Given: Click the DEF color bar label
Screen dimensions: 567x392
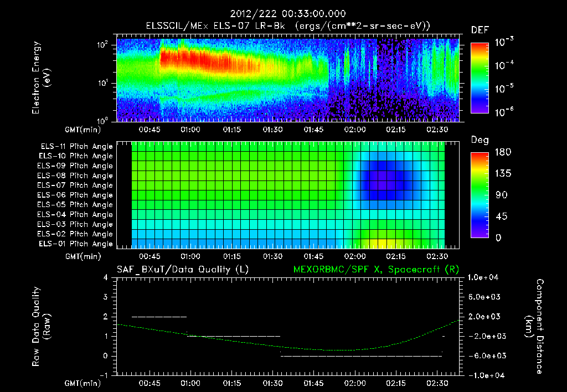Looking at the screenshot, I should [x=480, y=30].
